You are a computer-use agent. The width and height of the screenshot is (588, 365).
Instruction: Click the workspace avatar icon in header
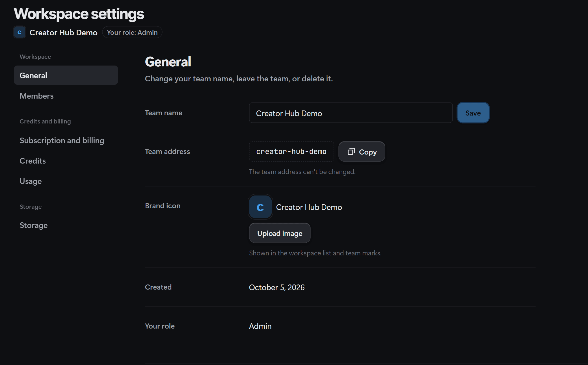[20, 32]
